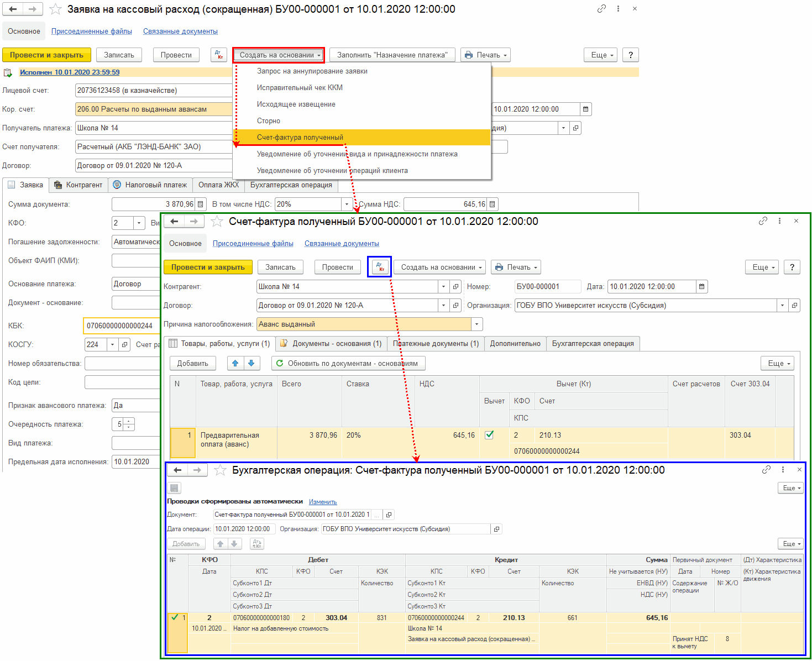The height and width of the screenshot is (661, 812).
Task: Move row down arrow in Товары table
Action: click(252, 363)
